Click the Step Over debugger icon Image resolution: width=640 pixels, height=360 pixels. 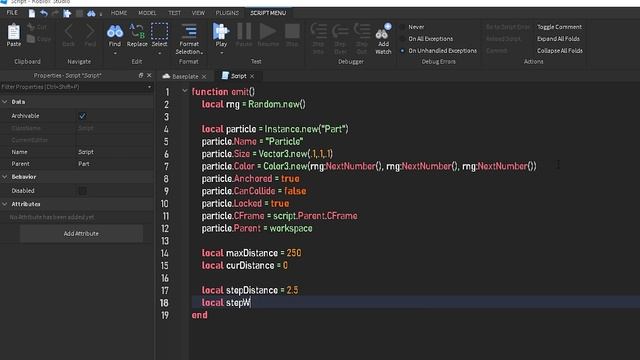pos(340,31)
